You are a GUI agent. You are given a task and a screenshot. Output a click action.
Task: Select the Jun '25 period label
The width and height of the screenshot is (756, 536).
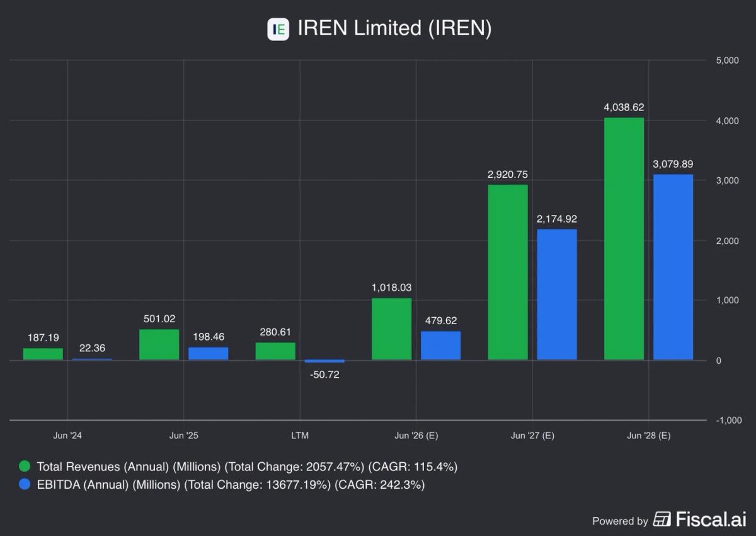[x=184, y=435]
